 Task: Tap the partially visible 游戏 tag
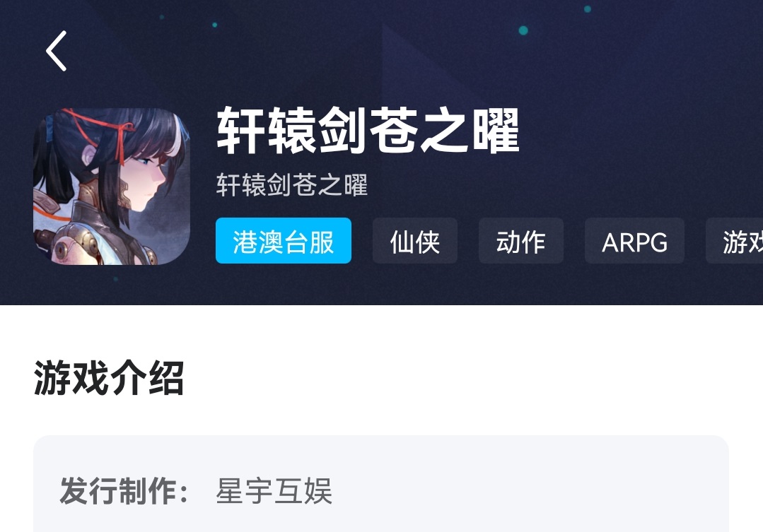click(735, 241)
